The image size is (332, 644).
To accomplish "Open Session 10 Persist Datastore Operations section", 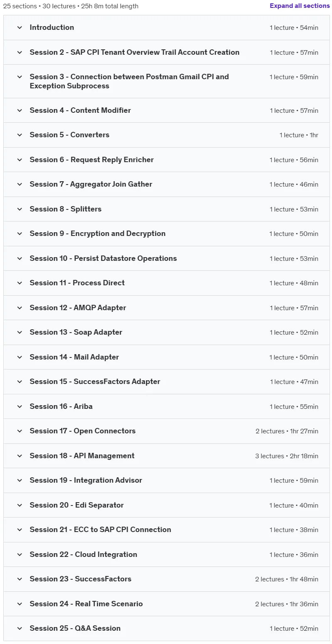I will (166, 258).
